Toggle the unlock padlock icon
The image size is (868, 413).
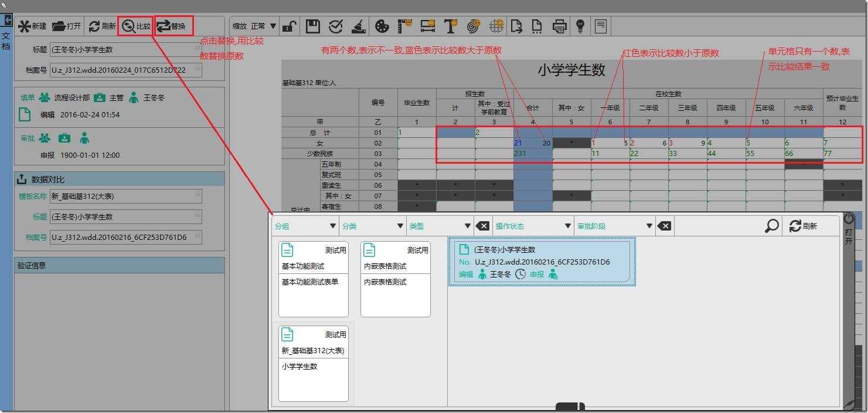click(289, 26)
